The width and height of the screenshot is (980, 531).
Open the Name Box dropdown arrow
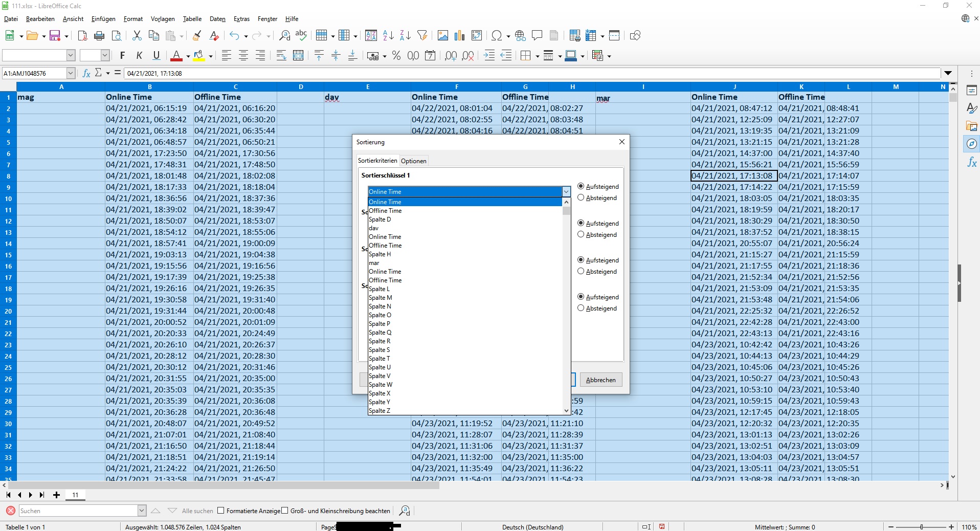coord(71,73)
